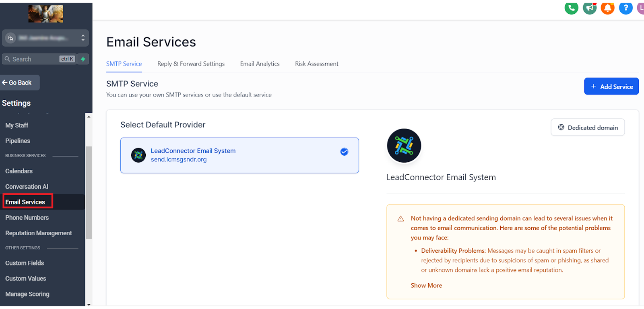Screen dimensions: 644x309
Task: Click the Dedicated domain button
Action: 588,128
